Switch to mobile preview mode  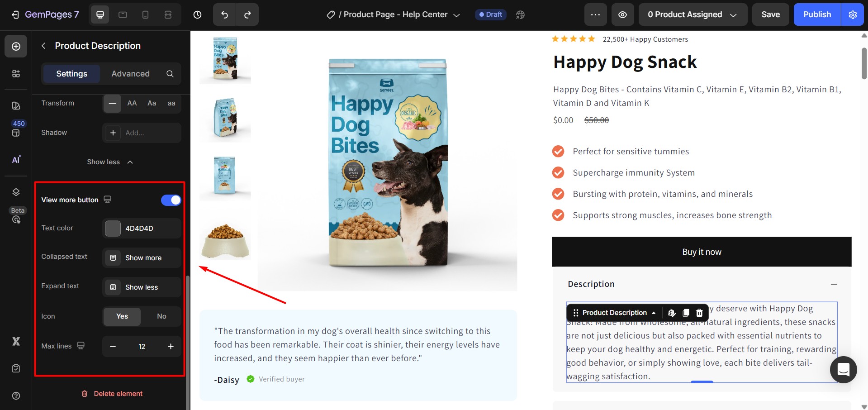tap(145, 14)
